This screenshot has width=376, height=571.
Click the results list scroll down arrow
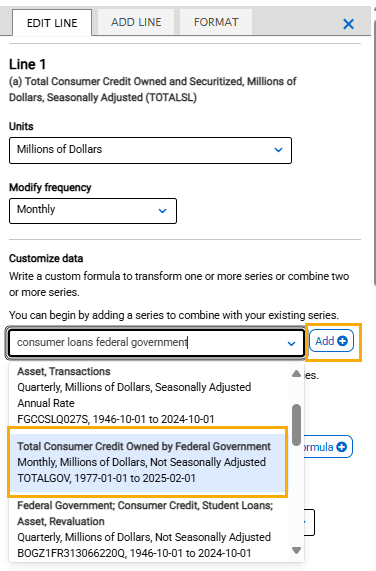[297, 550]
